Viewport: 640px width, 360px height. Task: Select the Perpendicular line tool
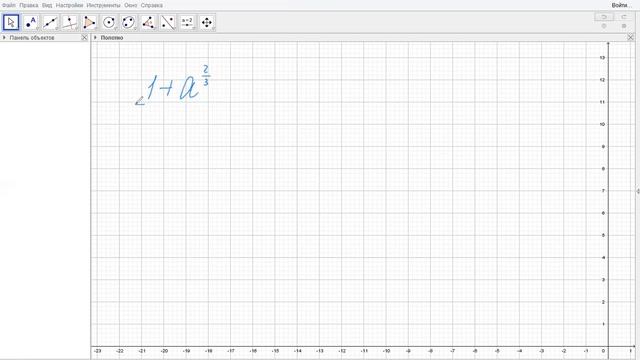pyautogui.click(x=70, y=22)
